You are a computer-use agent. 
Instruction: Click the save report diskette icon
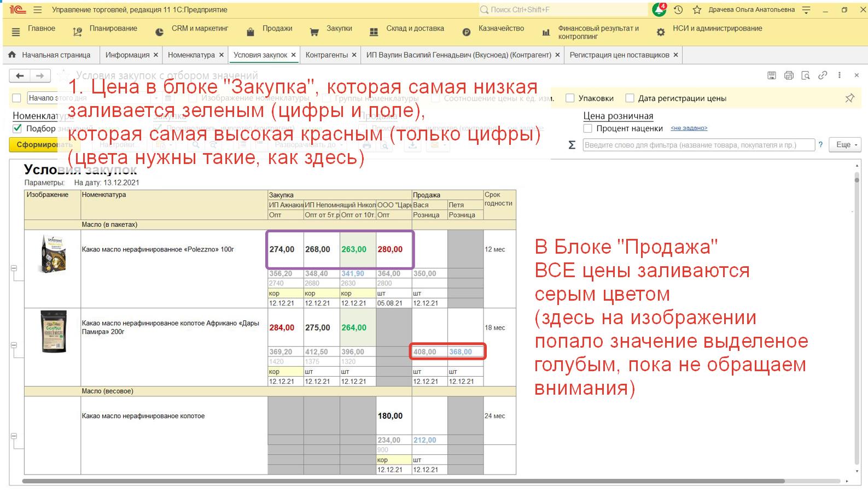tap(772, 75)
